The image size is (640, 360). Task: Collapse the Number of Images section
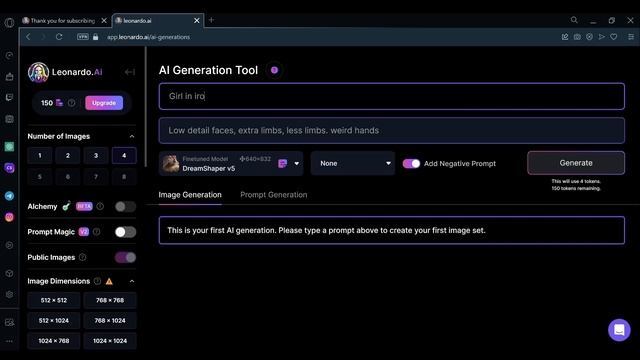tap(131, 136)
